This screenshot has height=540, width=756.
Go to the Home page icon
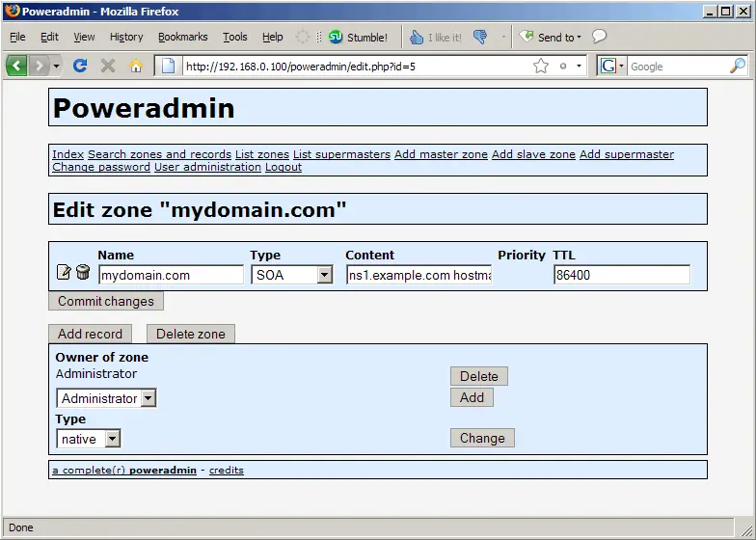(136, 66)
